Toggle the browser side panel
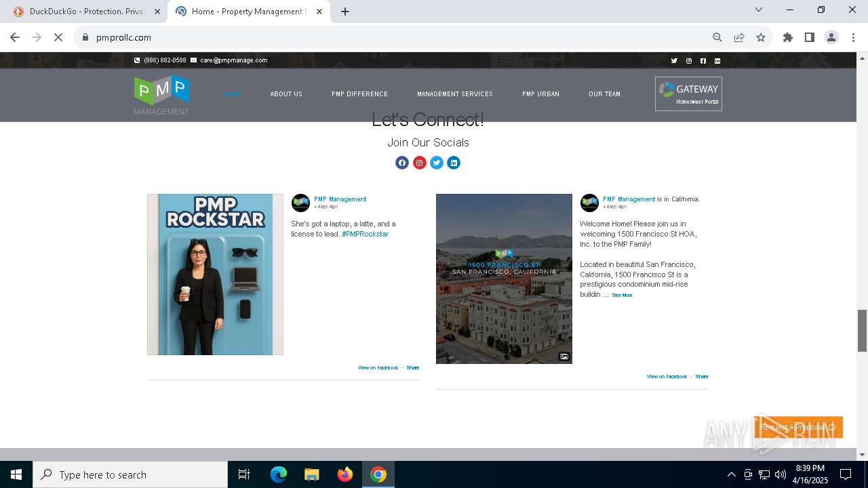Screen dimensions: 868x488 [x=810, y=37]
